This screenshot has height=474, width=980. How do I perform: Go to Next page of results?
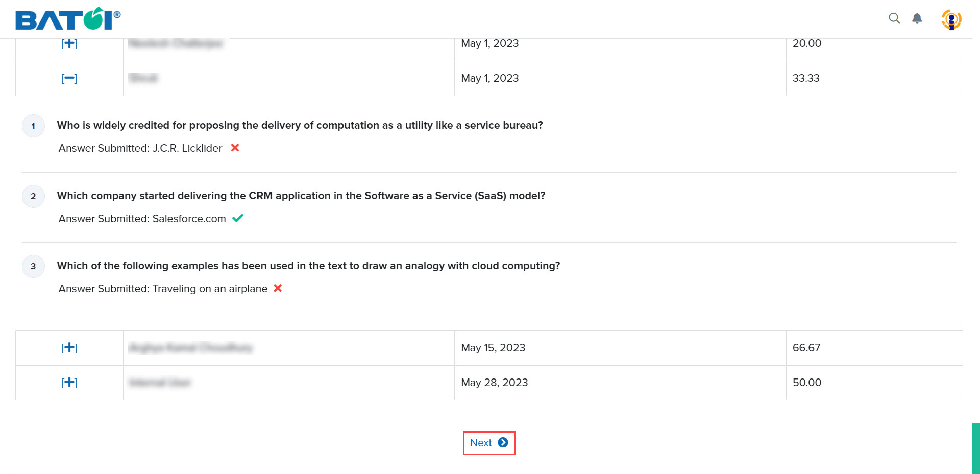pyautogui.click(x=489, y=443)
